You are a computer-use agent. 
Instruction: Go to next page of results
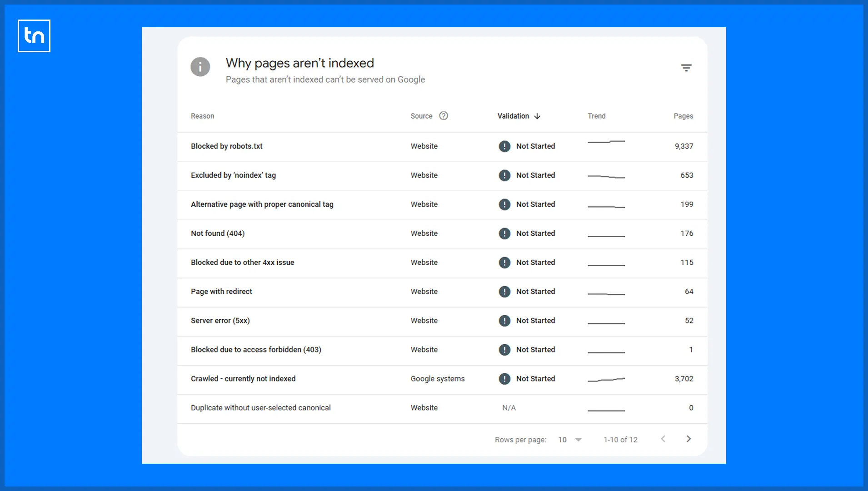688,439
